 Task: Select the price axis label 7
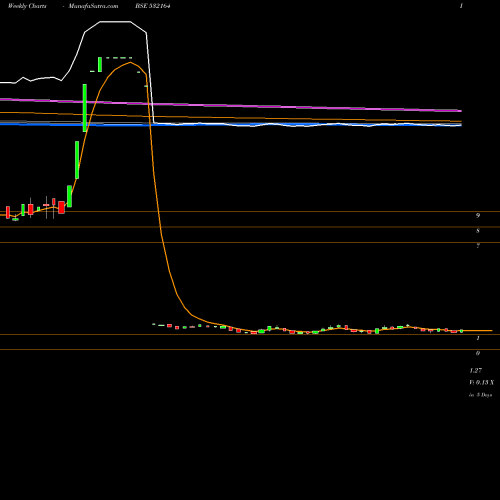pos(478,246)
